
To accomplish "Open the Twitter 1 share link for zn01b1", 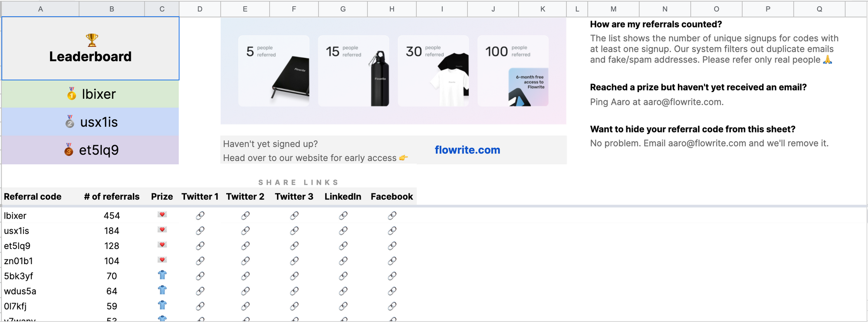I will [200, 261].
